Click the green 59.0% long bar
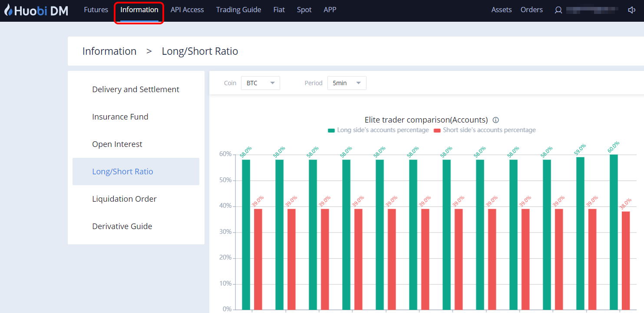644x313 pixels. click(x=580, y=233)
